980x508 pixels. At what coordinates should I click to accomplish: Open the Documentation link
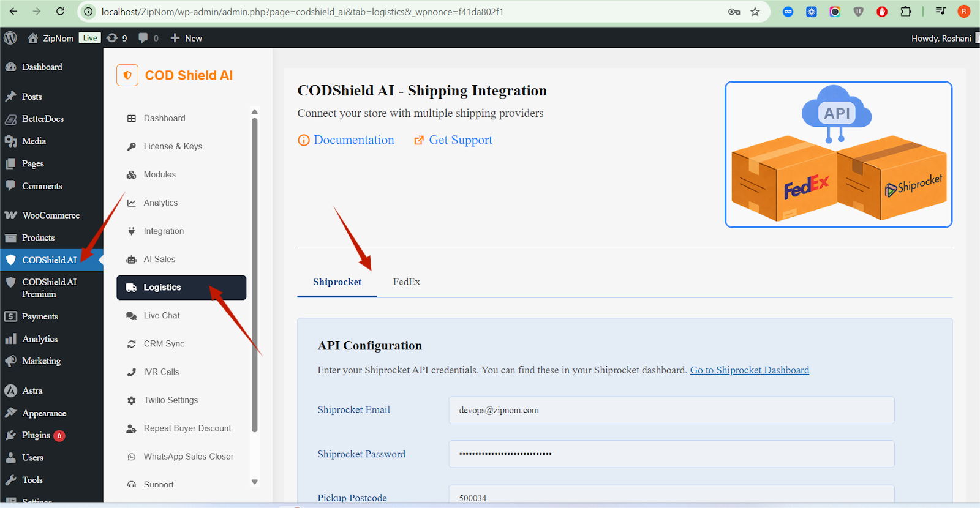(x=353, y=140)
